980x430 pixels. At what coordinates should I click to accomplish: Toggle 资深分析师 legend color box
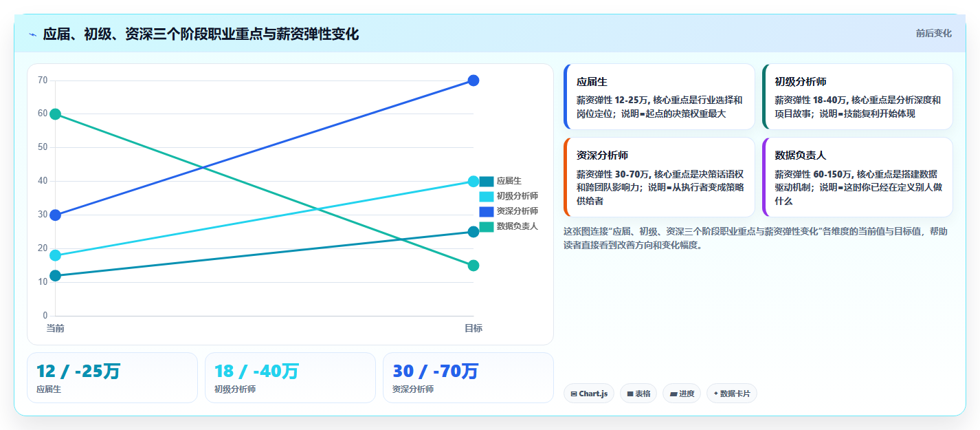[487, 211]
